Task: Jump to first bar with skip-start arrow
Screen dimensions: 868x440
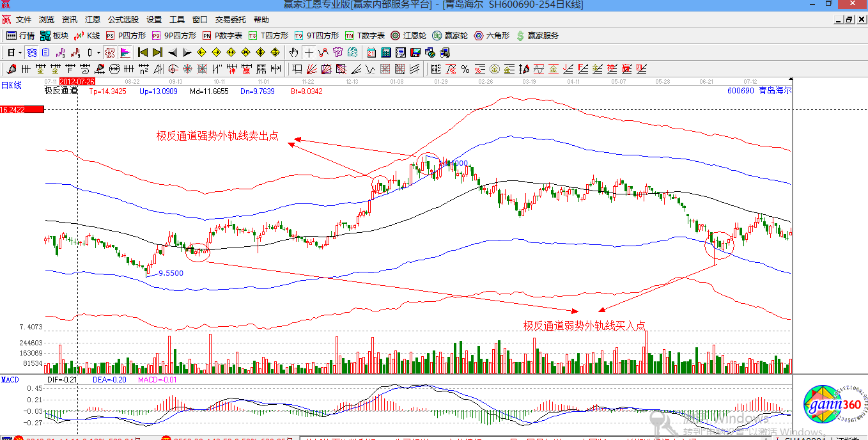Action: [142, 52]
